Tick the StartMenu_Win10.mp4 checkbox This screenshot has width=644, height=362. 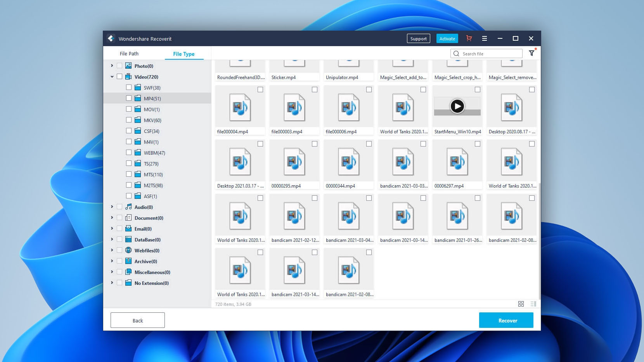(x=478, y=90)
